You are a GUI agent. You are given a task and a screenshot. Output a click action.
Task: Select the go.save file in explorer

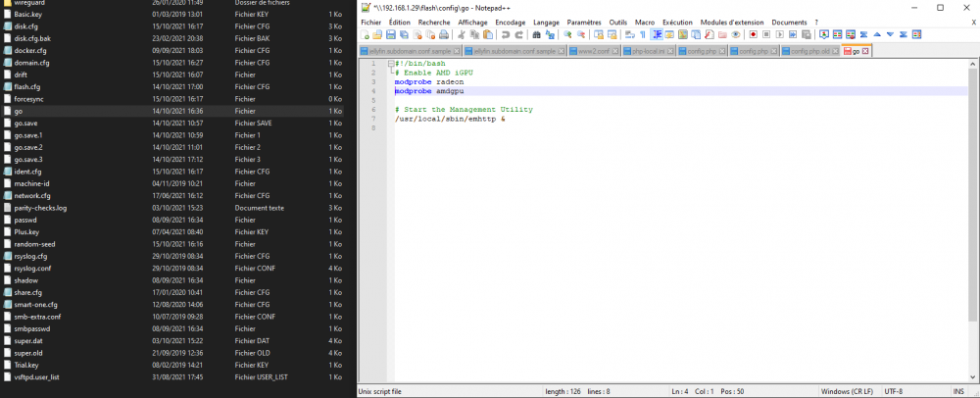point(25,124)
